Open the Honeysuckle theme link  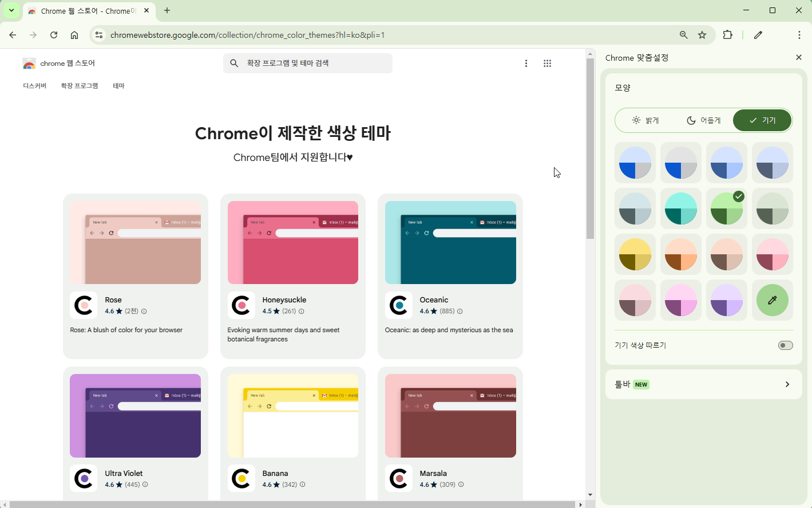pyautogui.click(x=284, y=300)
